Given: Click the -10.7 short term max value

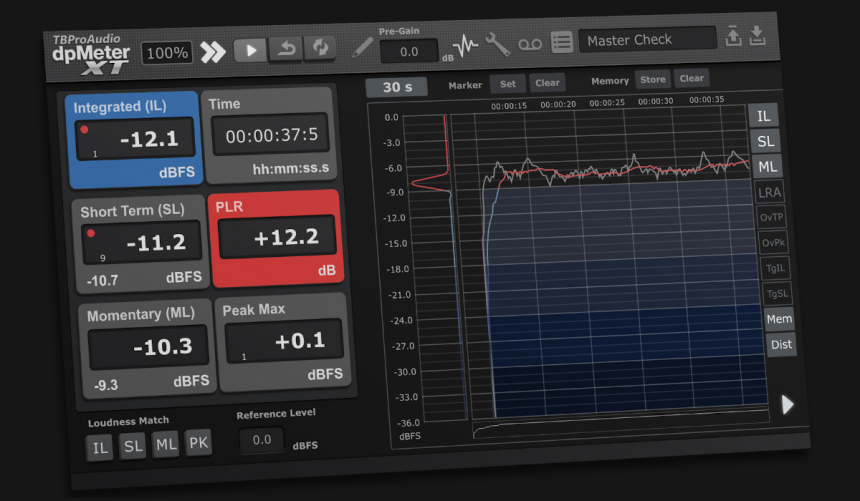Looking at the screenshot, I should point(103,280).
